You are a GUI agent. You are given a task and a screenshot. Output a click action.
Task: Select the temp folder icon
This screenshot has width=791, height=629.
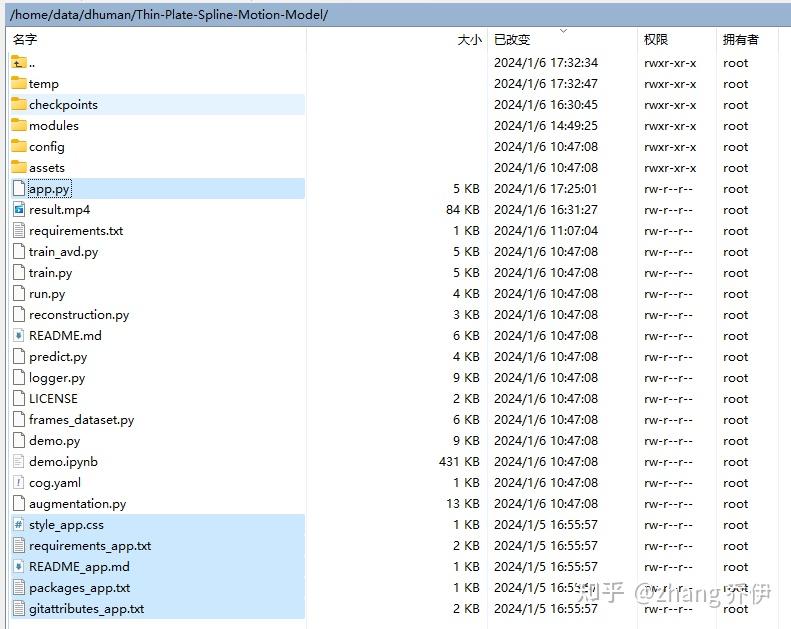tap(19, 84)
